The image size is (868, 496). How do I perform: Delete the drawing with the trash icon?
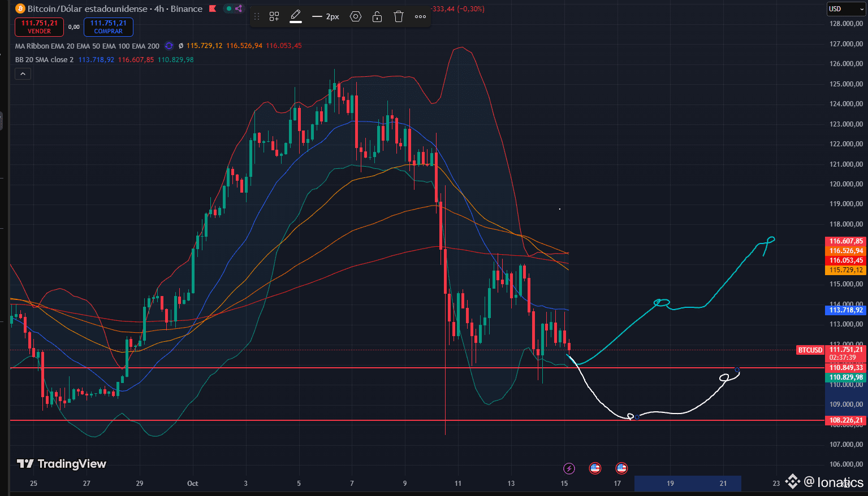tap(399, 17)
